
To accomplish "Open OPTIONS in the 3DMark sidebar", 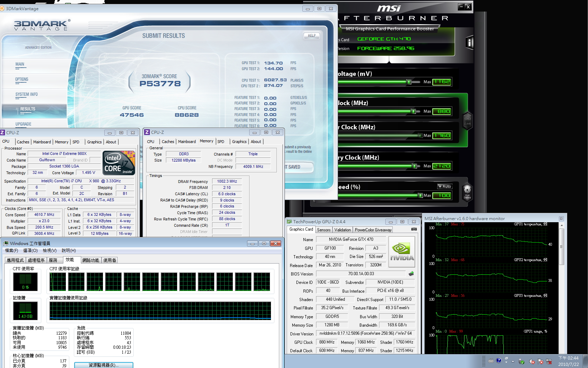I will tap(22, 79).
